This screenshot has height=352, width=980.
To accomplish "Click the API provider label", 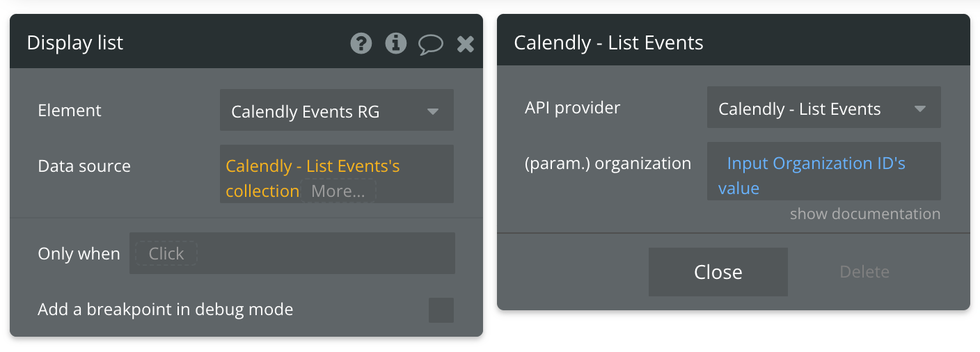I will (x=573, y=108).
